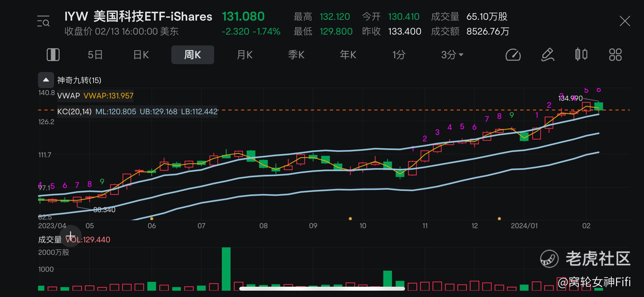Click the crosshair plus button

tap(70, 236)
